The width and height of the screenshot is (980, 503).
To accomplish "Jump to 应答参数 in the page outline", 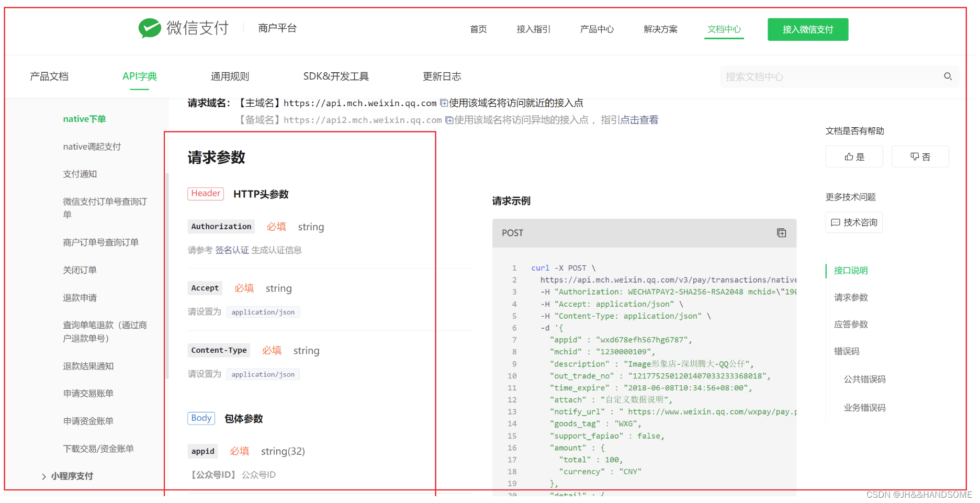I will [x=851, y=325].
